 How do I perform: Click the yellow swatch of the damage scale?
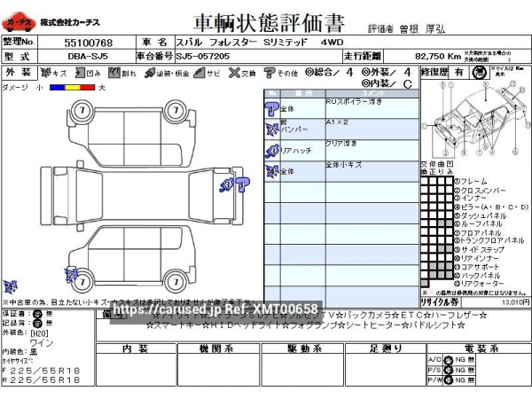[x=72, y=88]
